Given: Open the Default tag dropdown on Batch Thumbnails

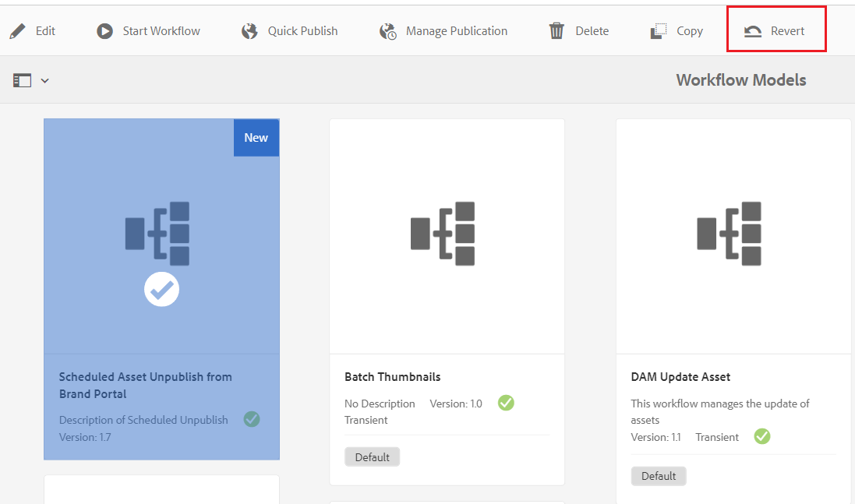Looking at the screenshot, I should 372,456.
